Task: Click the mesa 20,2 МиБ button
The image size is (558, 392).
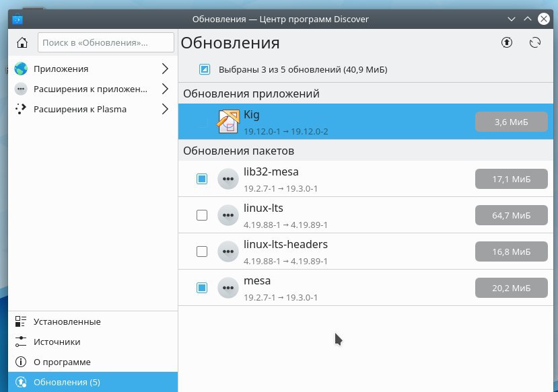Action: coord(511,288)
